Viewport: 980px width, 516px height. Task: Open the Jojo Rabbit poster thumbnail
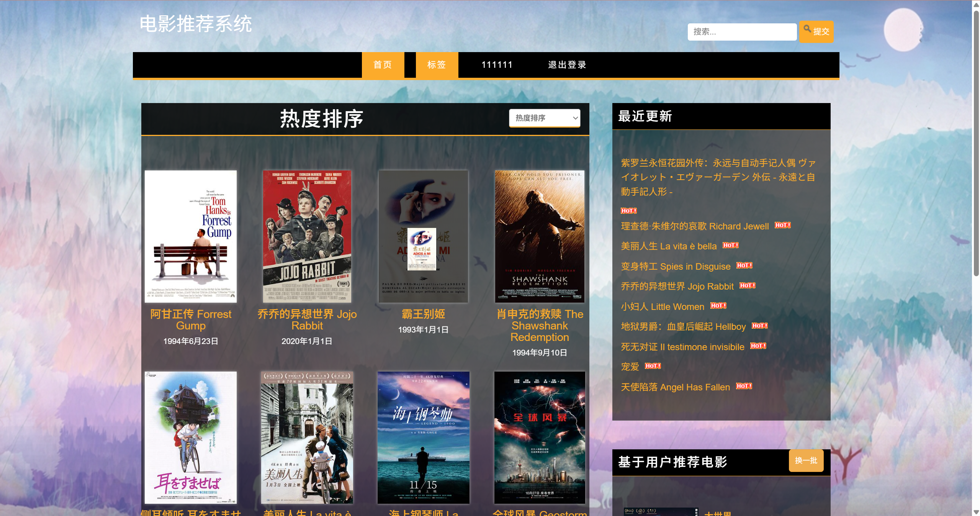point(307,236)
